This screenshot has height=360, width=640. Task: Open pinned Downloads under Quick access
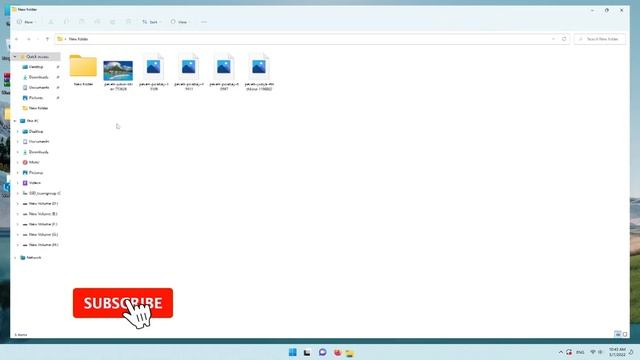(38, 77)
